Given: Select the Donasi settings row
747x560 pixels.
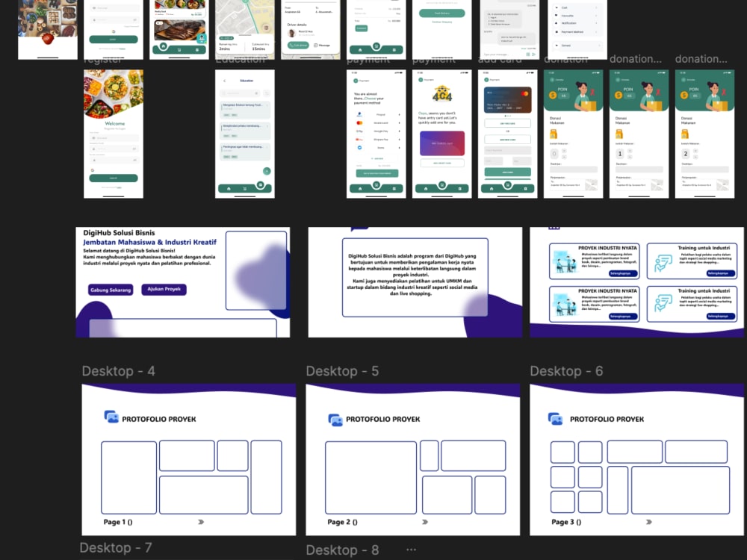Looking at the screenshot, I should pyautogui.click(x=577, y=46).
